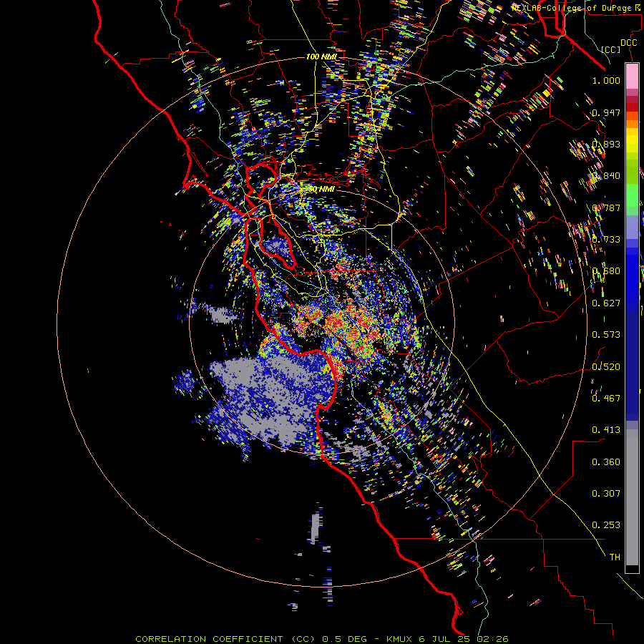Screen dimensions: 644x644
Task: Click the TH label at the legend bottom
Action: coord(615,557)
